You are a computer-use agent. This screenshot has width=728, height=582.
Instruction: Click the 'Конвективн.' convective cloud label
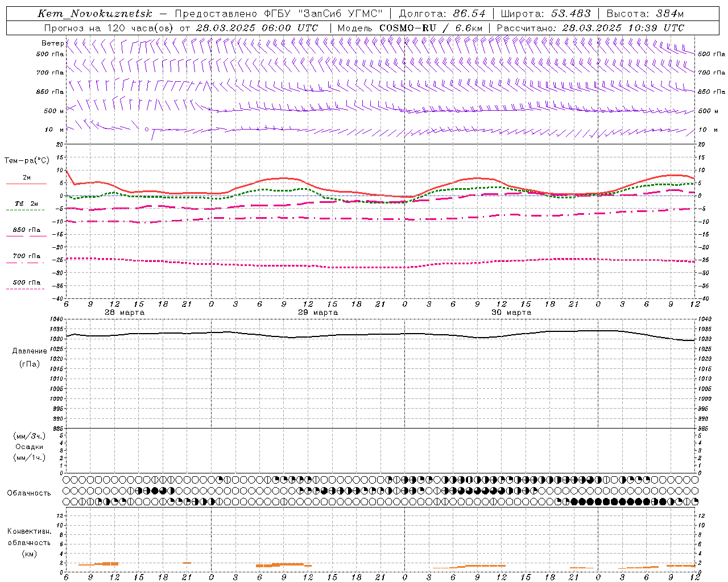click(29, 531)
